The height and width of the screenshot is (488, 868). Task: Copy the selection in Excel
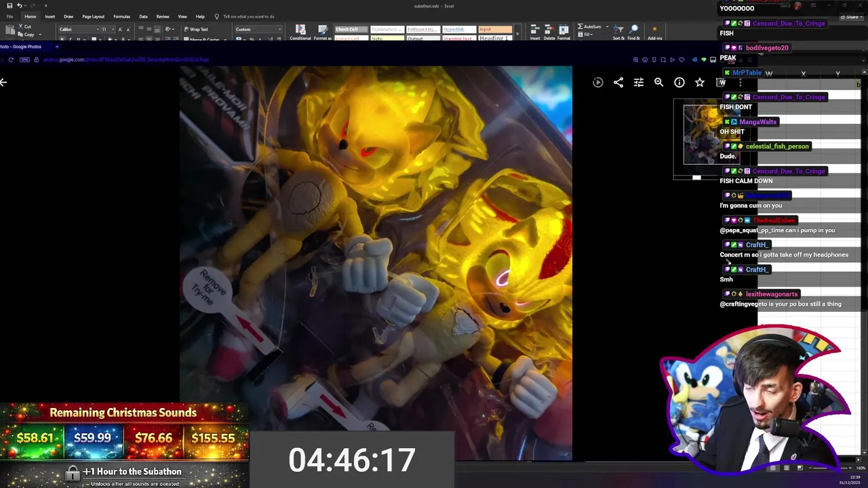tap(26, 35)
